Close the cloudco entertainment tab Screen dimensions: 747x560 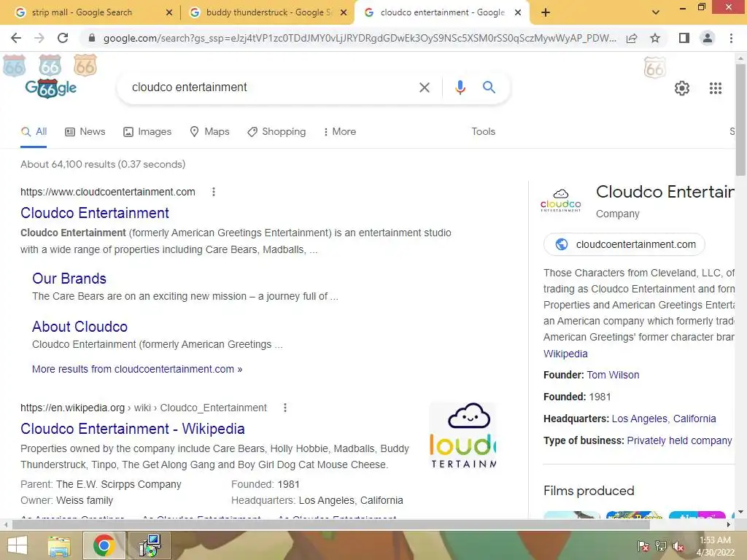point(518,12)
